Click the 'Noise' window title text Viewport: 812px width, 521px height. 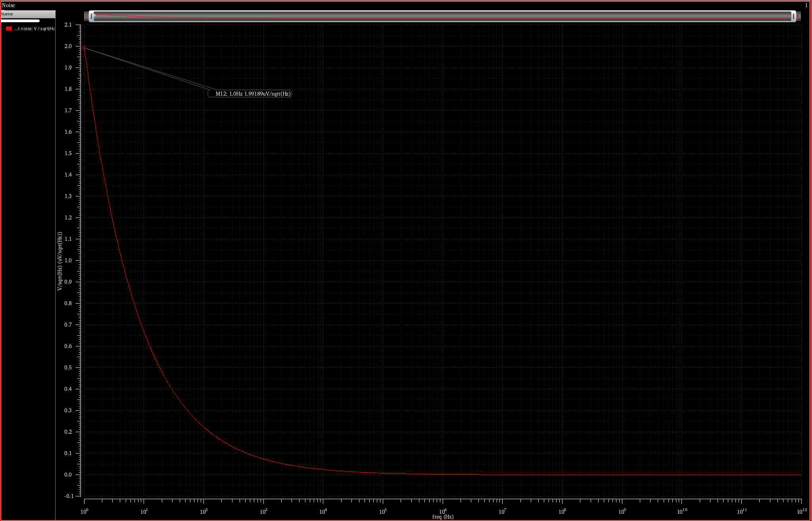coord(8,5)
